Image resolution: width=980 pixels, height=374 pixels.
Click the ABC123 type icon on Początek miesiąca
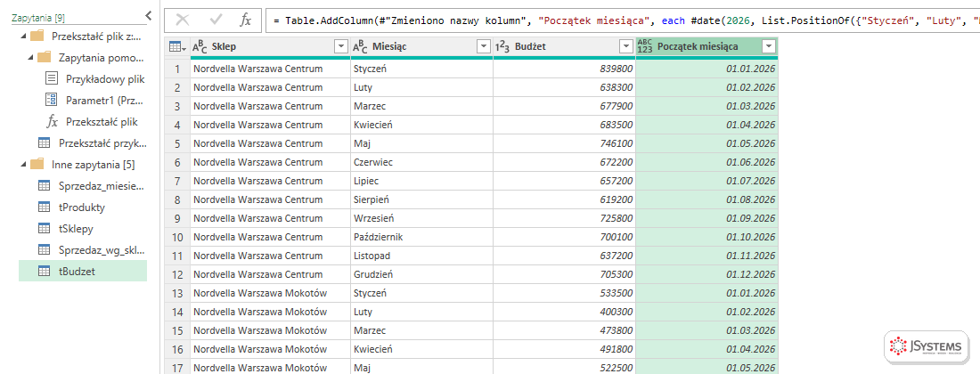tap(644, 47)
